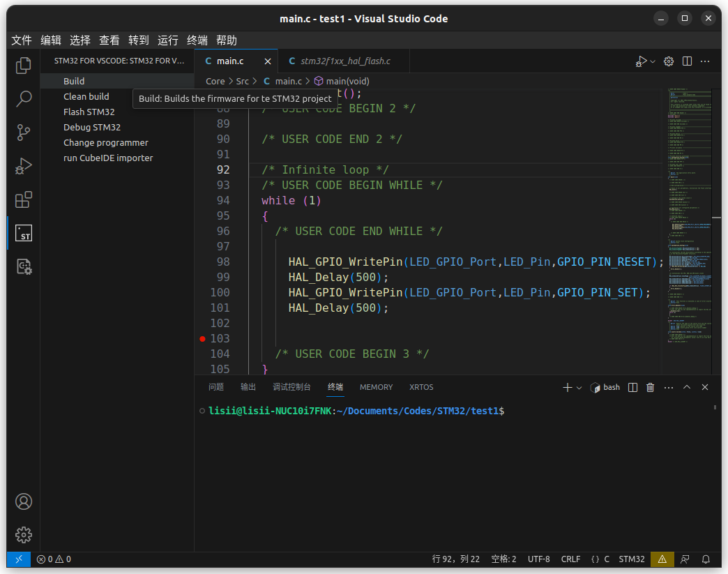The width and height of the screenshot is (728, 574).
Task: Open the Search view in activity bar
Action: (x=23, y=99)
